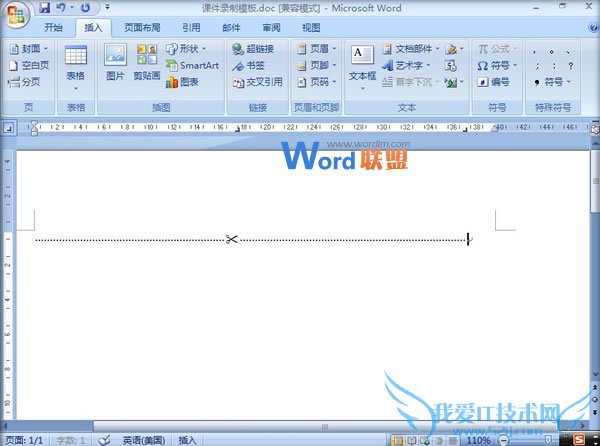Image resolution: width=600 pixels, height=446 pixels.
Task: Insert a 超链接 hyperlink
Action: [253, 49]
